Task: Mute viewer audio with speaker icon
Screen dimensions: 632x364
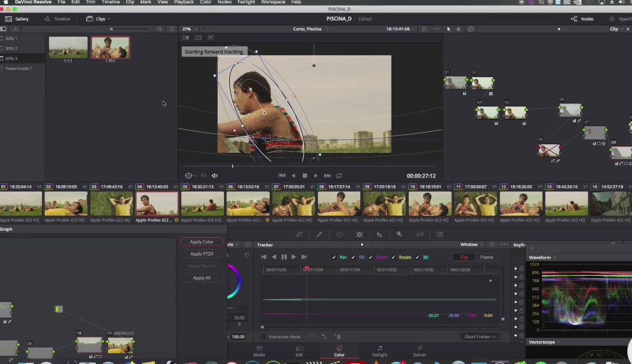Action: [x=214, y=176]
